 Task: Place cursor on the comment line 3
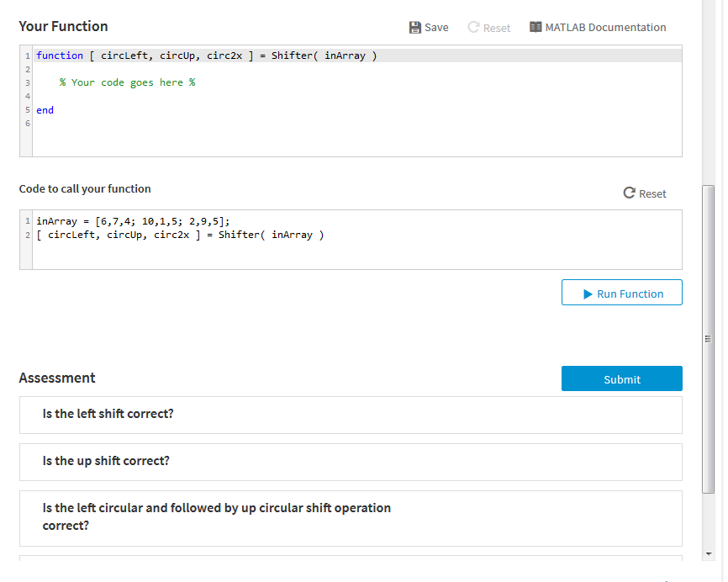coord(124,82)
